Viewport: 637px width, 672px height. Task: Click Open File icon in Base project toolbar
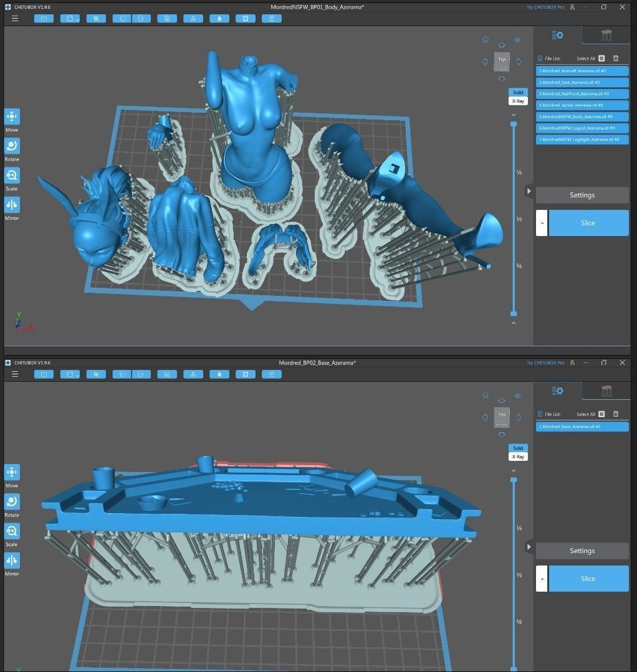[44, 374]
